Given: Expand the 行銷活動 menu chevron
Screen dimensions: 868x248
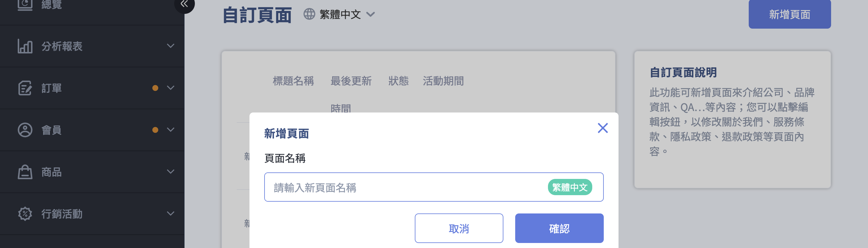Looking at the screenshot, I should point(171,214).
